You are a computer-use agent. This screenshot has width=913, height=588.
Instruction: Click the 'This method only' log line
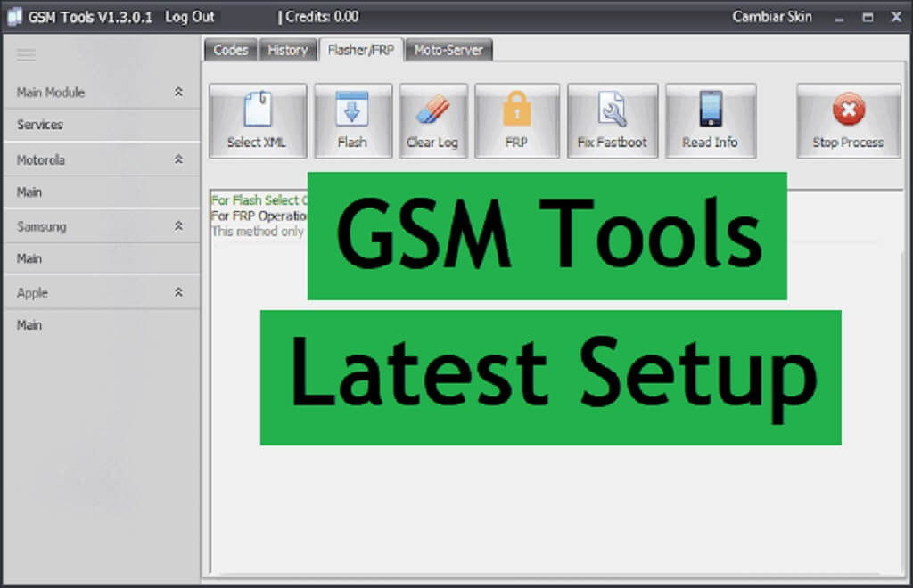258,232
